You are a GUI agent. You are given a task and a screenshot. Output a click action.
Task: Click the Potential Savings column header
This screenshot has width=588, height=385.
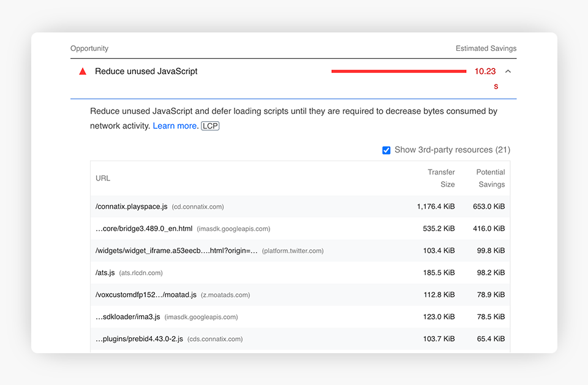491,178
